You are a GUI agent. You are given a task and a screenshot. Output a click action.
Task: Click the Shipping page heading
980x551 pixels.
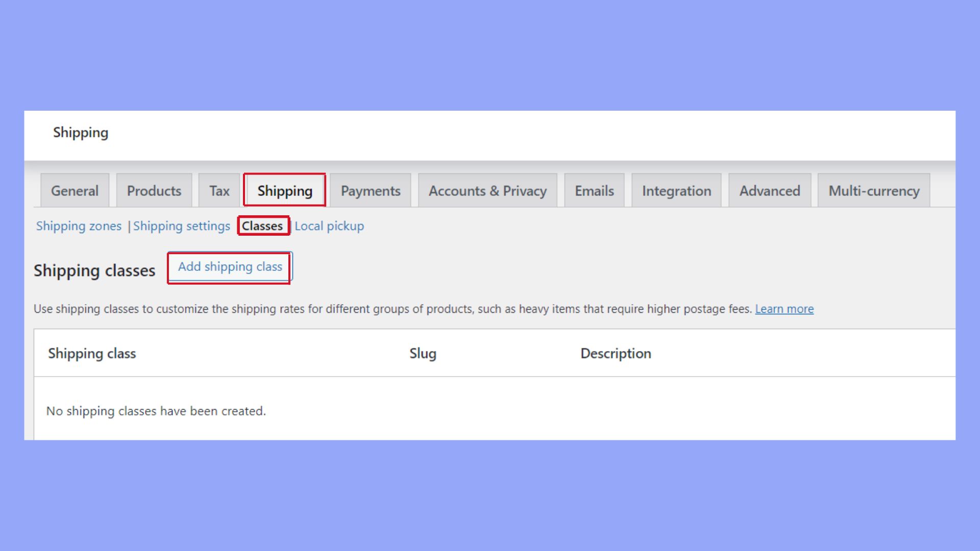[x=81, y=133]
